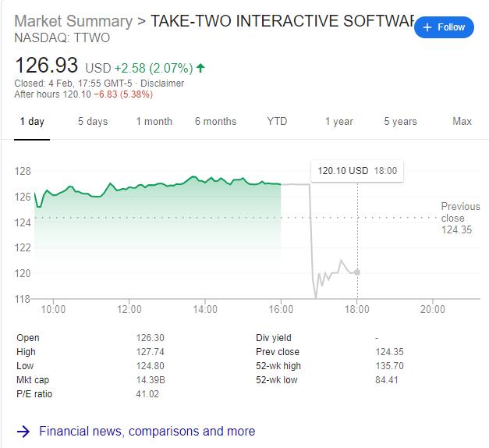The image size is (489, 448).
Task: Click the green chart line above 14:00
Action: point(205,180)
